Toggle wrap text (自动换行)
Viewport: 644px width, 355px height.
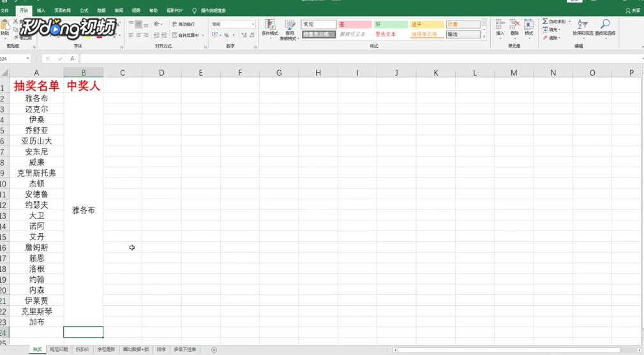184,24
